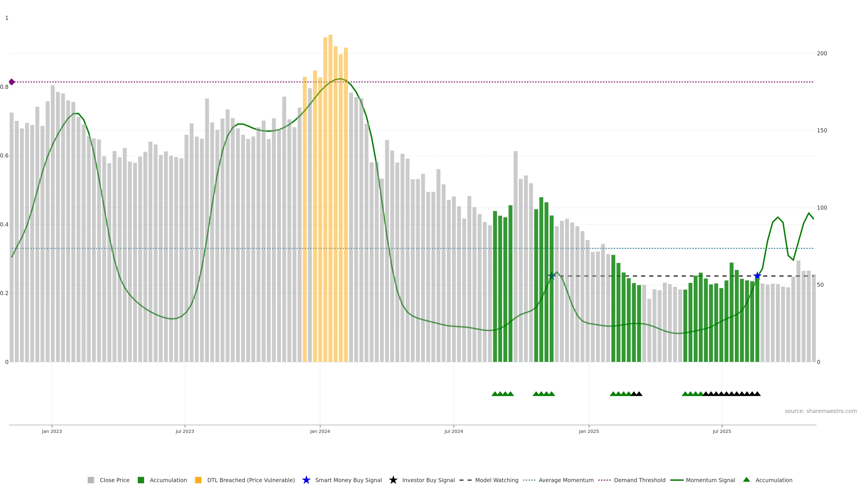Screen dimensions: 868x488
Task: Click the purple Demand Threshold diamond marker
Action: click(12, 82)
